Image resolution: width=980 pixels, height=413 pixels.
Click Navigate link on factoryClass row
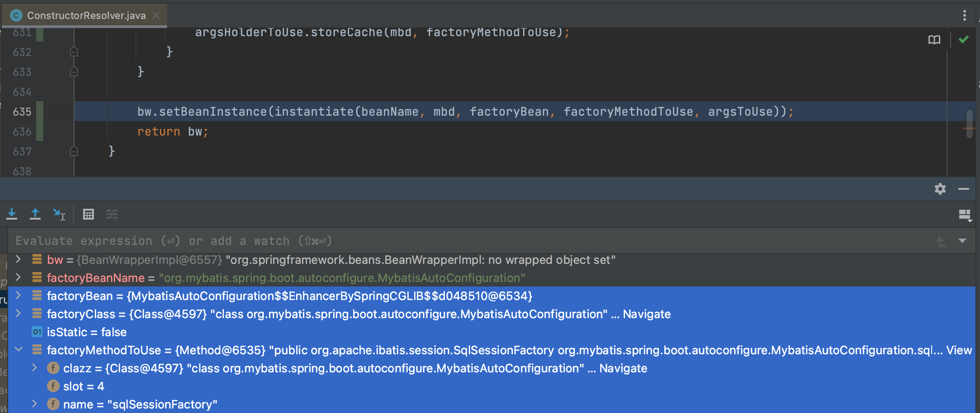point(646,314)
